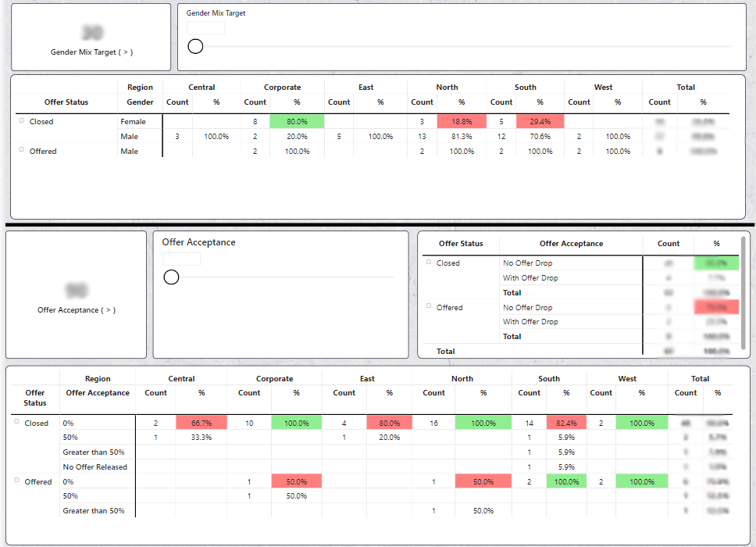Collapse Closed in the Offer Acceptance summary table

pos(429,262)
